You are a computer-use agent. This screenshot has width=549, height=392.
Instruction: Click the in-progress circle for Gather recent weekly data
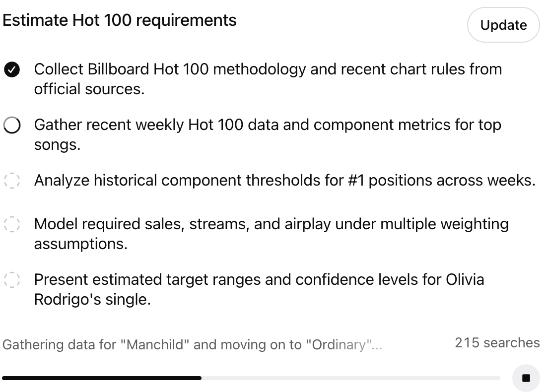12,125
